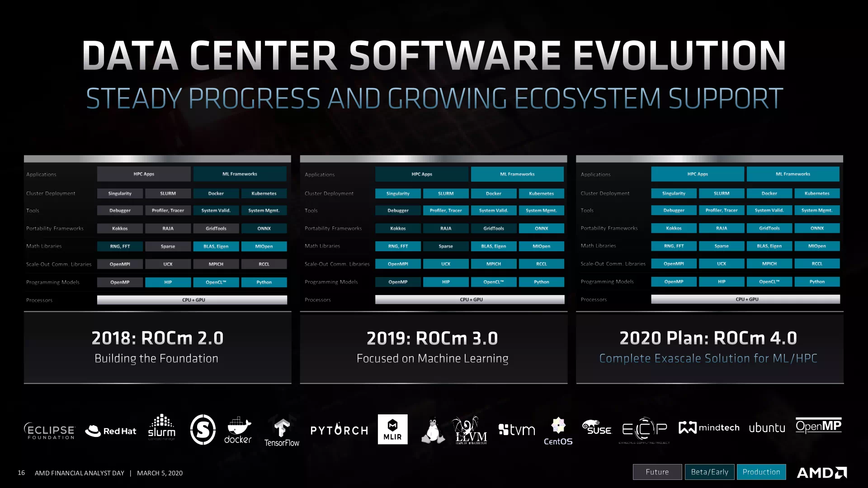Screen dimensions: 868x488
Task: Click the OpenMP logo
Action: 819,426
